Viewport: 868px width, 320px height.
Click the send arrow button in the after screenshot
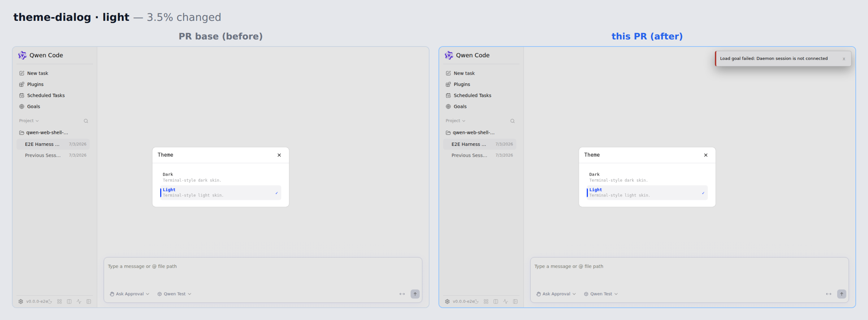click(842, 294)
